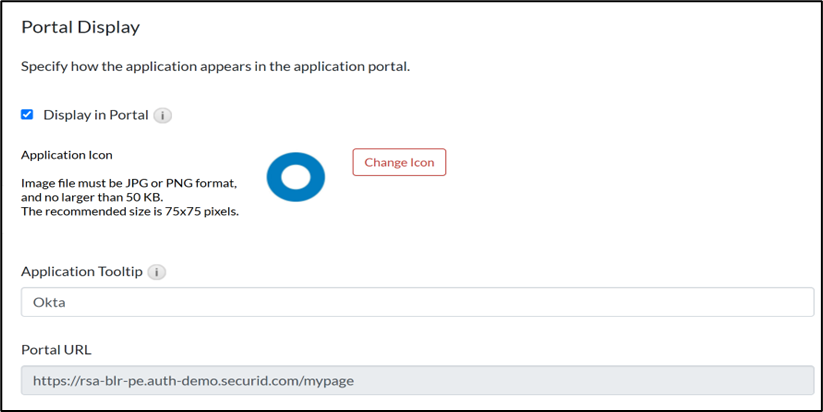Click the empty right end of the tooltip field

[x=780, y=302]
